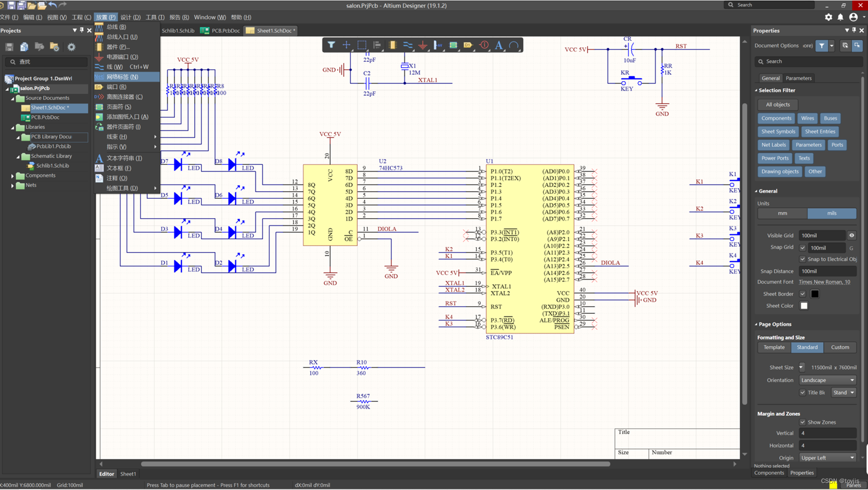
Task: Click the user account icon at top right
Action: (x=853, y=17)
